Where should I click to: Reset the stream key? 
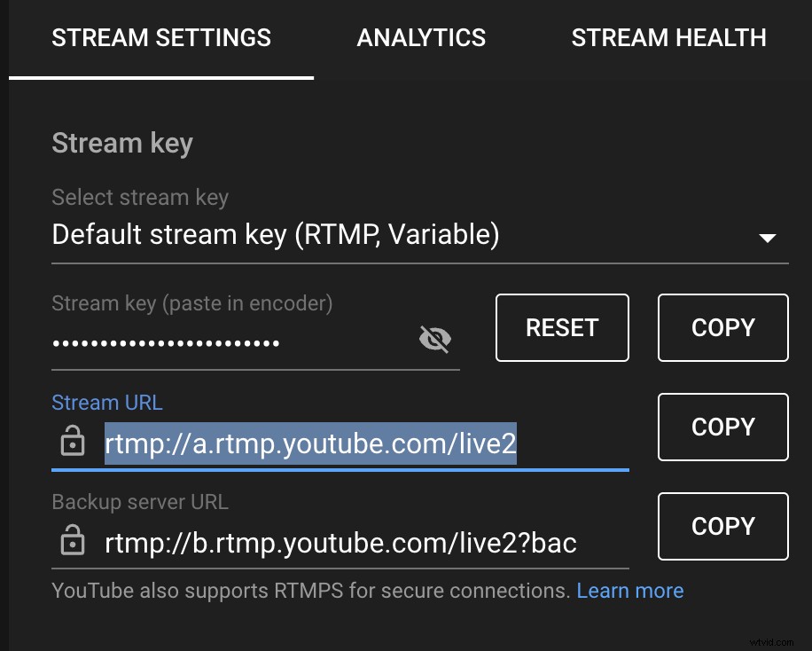[562, 327]
